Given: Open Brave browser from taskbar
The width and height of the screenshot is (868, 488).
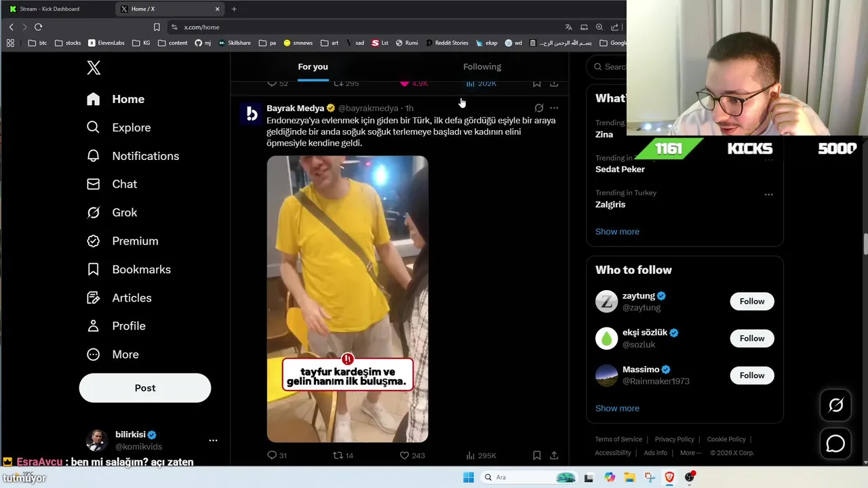Looking at the screenshot, I should (669, 477).
